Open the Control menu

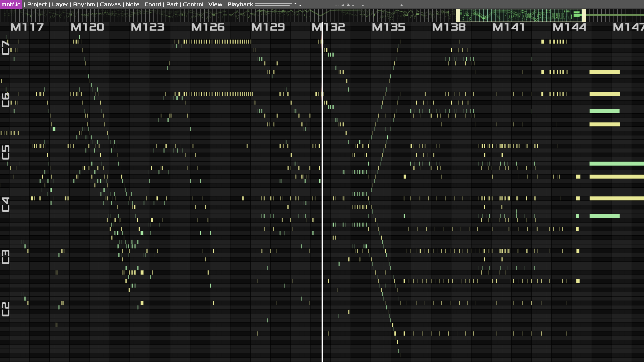[x=193, y=4]
